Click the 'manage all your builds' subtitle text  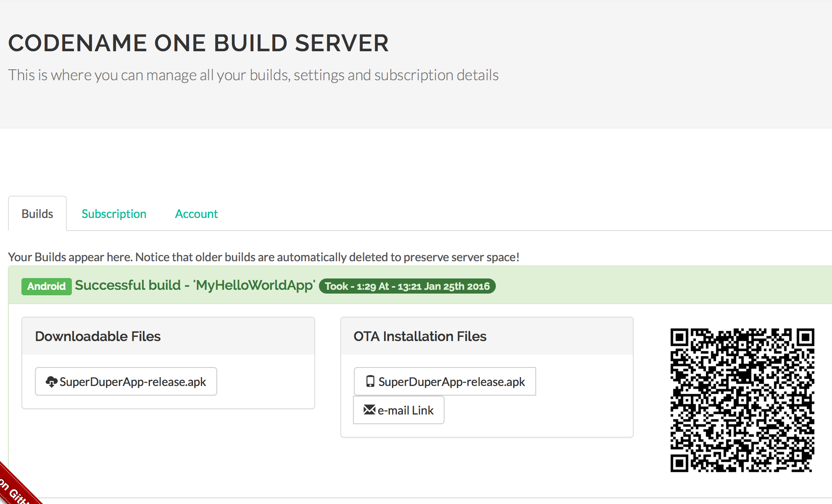(253, 75)
